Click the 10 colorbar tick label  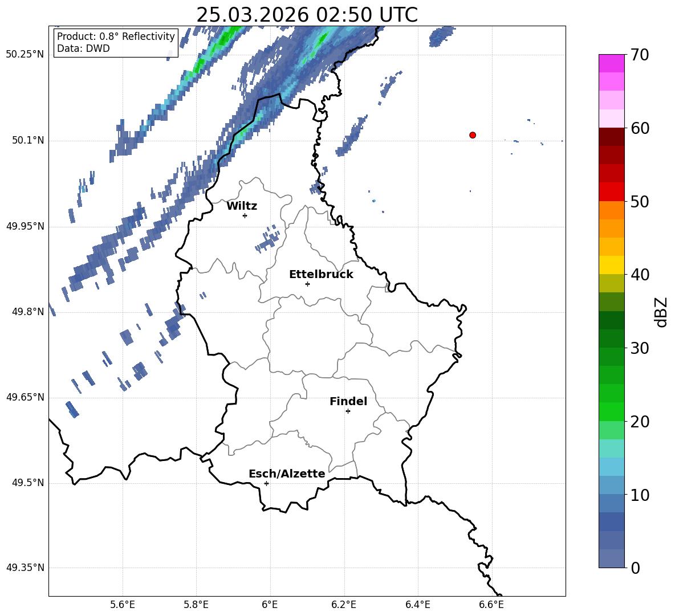point(640,495)
